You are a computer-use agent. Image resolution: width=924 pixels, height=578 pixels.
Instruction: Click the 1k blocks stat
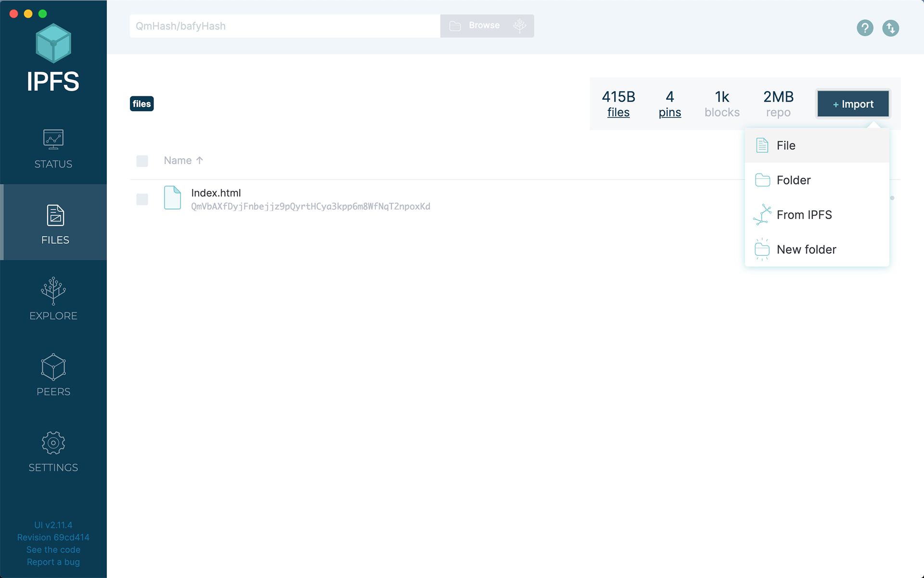pos(722,104)
